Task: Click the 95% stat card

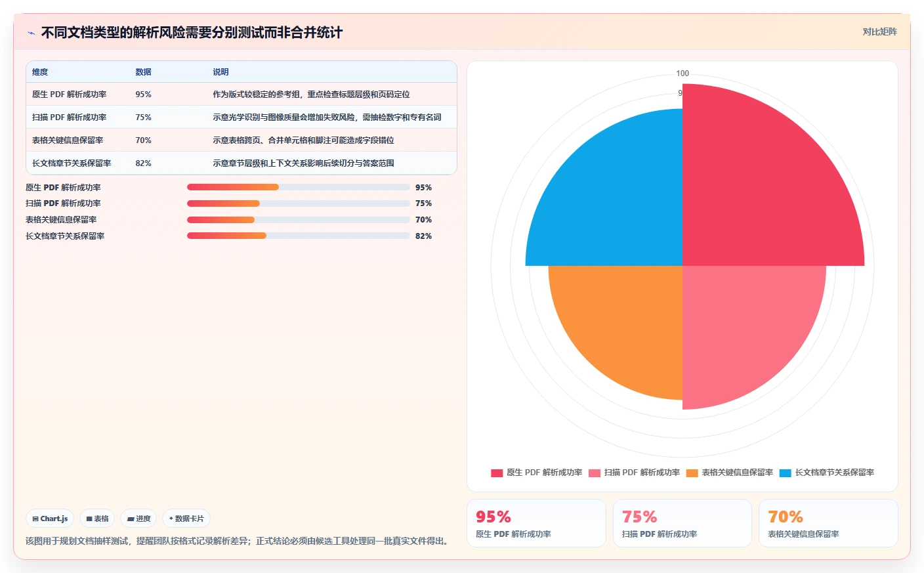Action: [x=536, y=523]
